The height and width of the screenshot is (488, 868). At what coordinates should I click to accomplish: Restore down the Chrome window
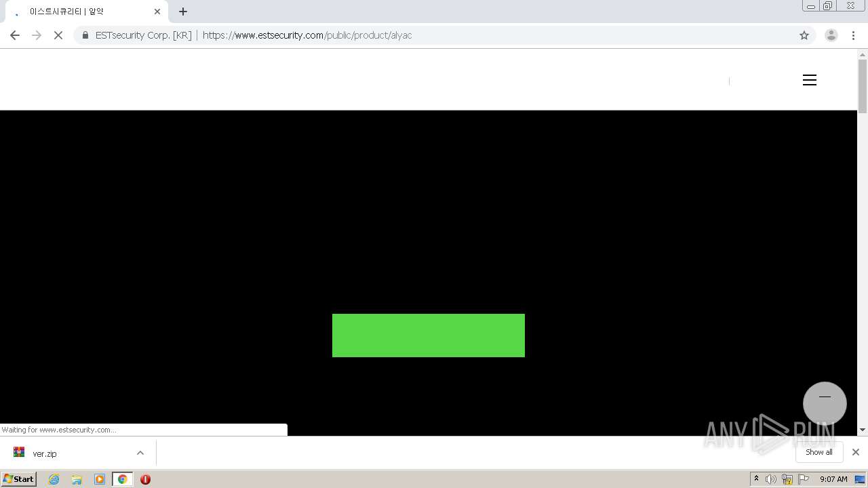pos(828,6)
